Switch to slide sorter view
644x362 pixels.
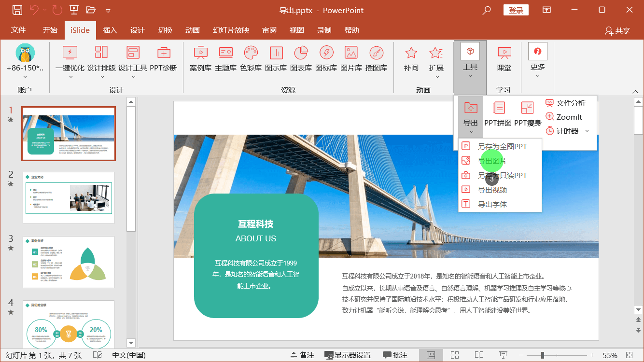click(454, 355)
